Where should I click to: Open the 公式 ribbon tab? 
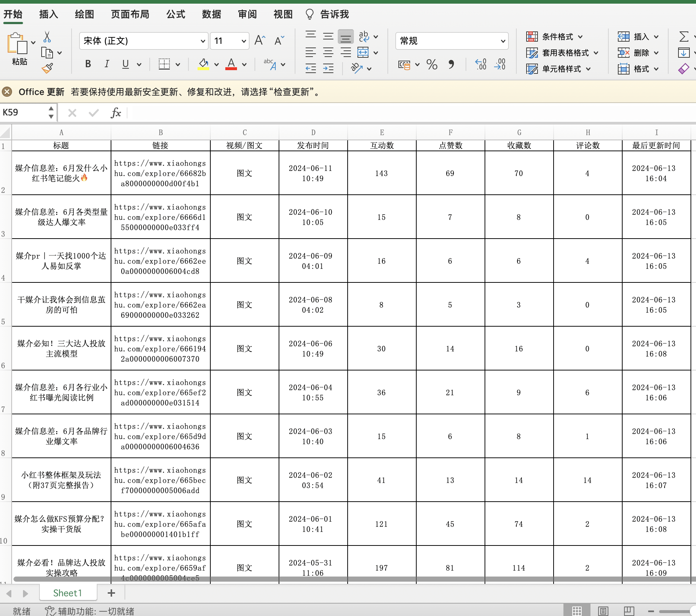pyautogui.click(x=176, y=14)
